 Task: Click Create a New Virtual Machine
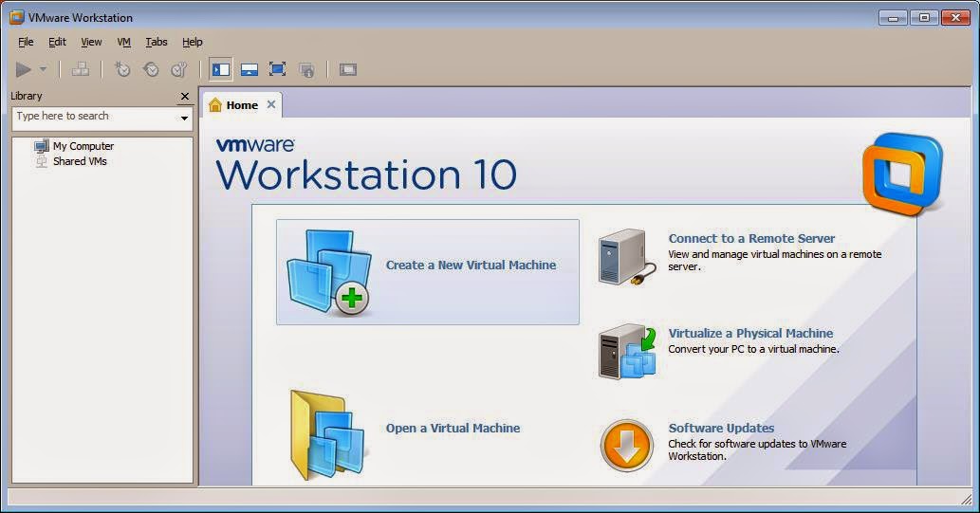pyautogui.click(x=428, y=272)
